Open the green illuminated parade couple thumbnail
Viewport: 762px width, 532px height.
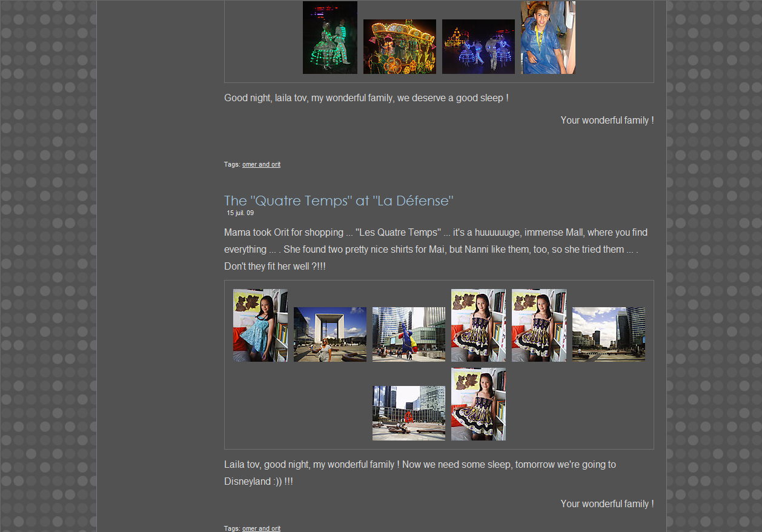330,38
